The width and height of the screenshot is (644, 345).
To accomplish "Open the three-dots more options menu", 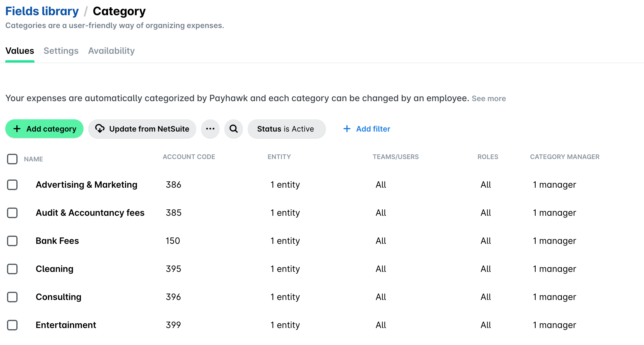I will point(210,129).
